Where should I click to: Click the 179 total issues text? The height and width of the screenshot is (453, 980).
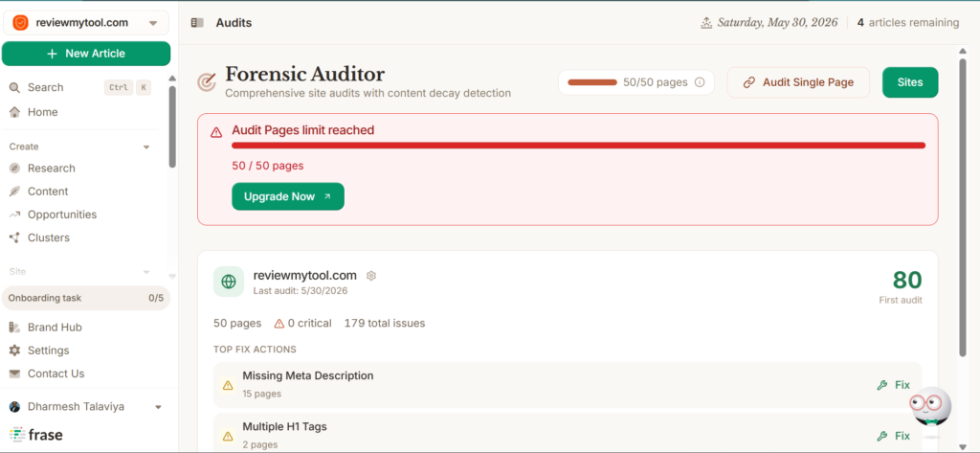coord(385,324)
